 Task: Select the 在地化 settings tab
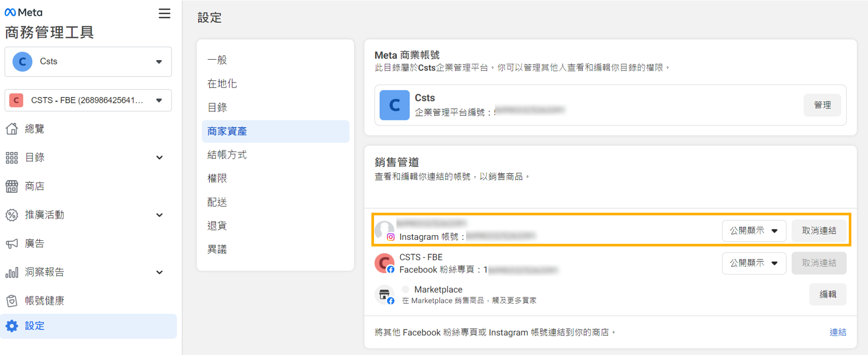pos(222,84)
